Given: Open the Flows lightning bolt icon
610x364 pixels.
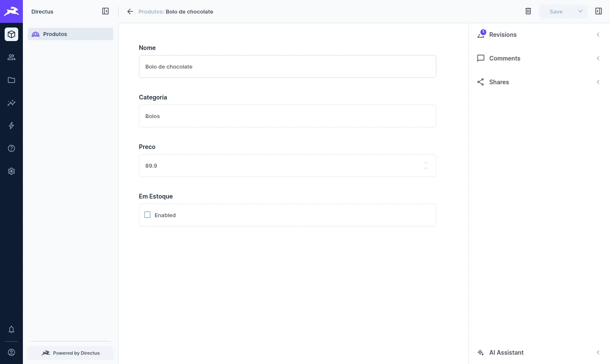Looking at the screenshot, I should [11, 126].
